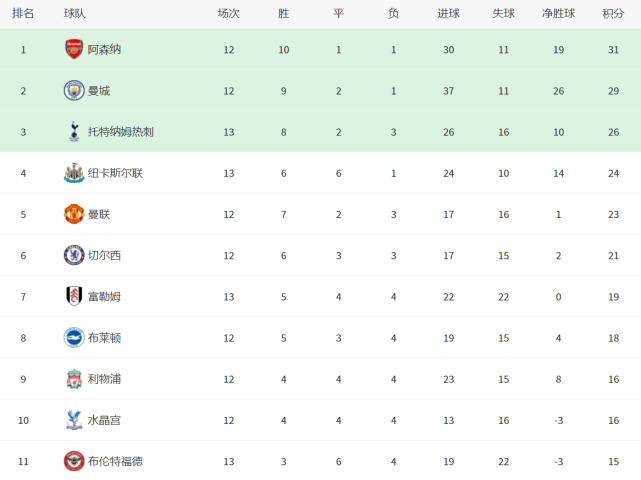Click the 排名 column header
641x480 pixels.
click(x=23, y=13)
